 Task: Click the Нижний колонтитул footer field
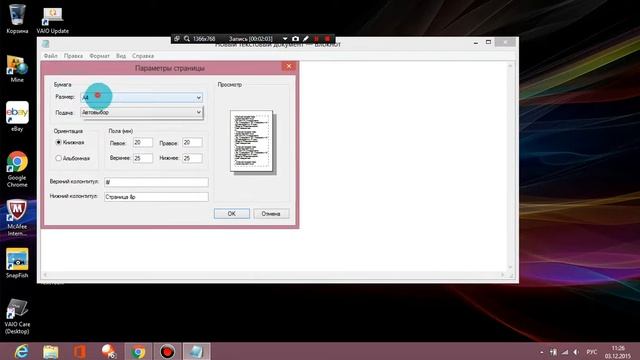click(x=156, y=197)
